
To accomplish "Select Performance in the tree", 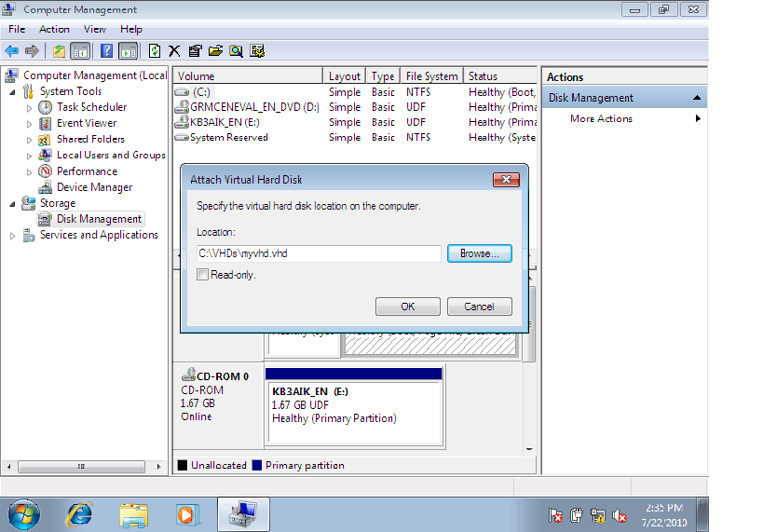I will [87, 171].
